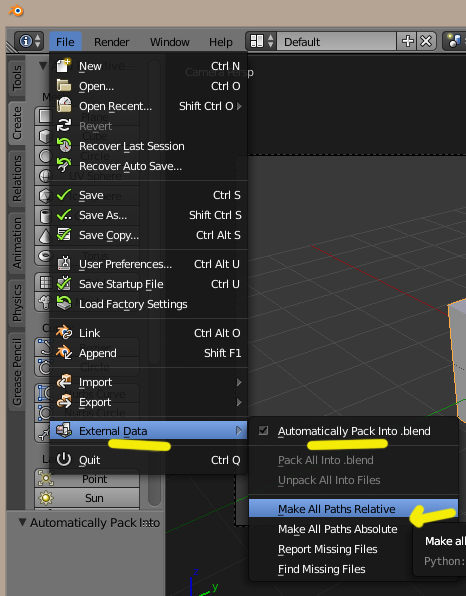Screen dimensions: 466x596
Task: Add a Sun lamp from Create panel
Action: coord(87,498)
